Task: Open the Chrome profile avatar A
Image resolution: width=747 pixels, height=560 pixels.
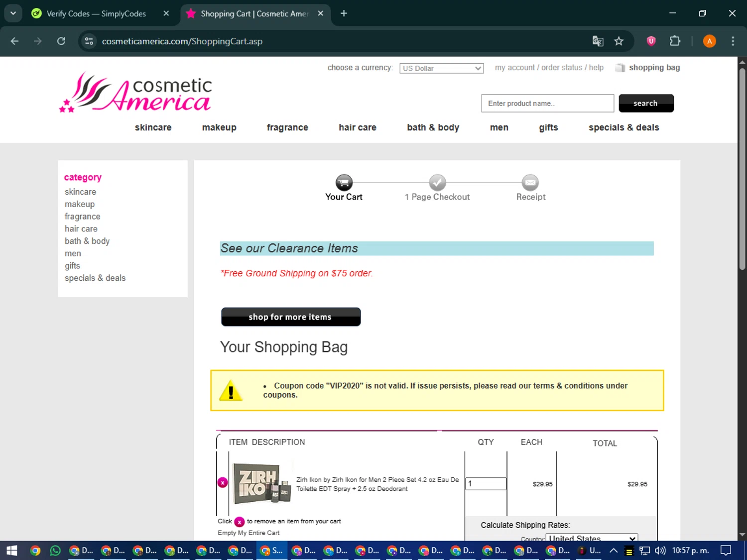Action: (709, 41)
